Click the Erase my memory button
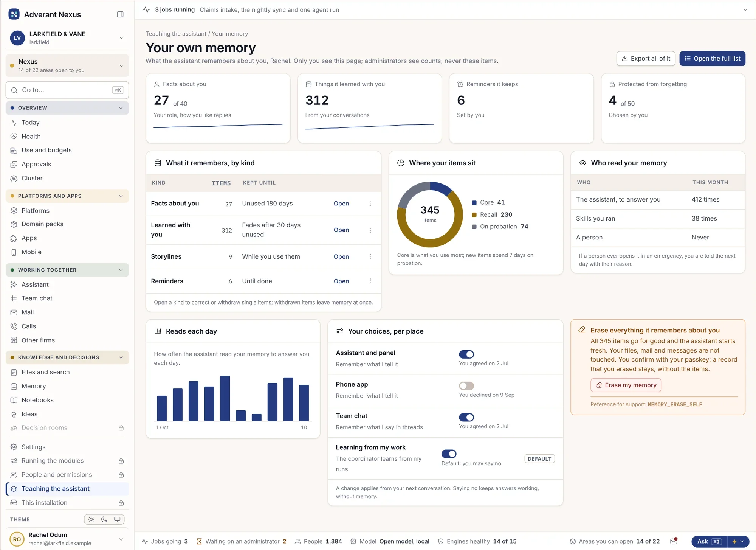 [626, 385]
